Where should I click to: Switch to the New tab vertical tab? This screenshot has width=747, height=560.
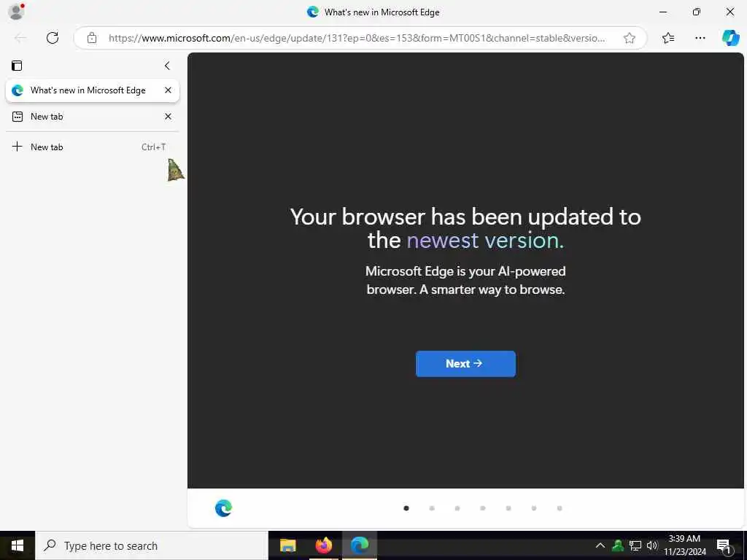pyautogui.click(x=93, y=117)
